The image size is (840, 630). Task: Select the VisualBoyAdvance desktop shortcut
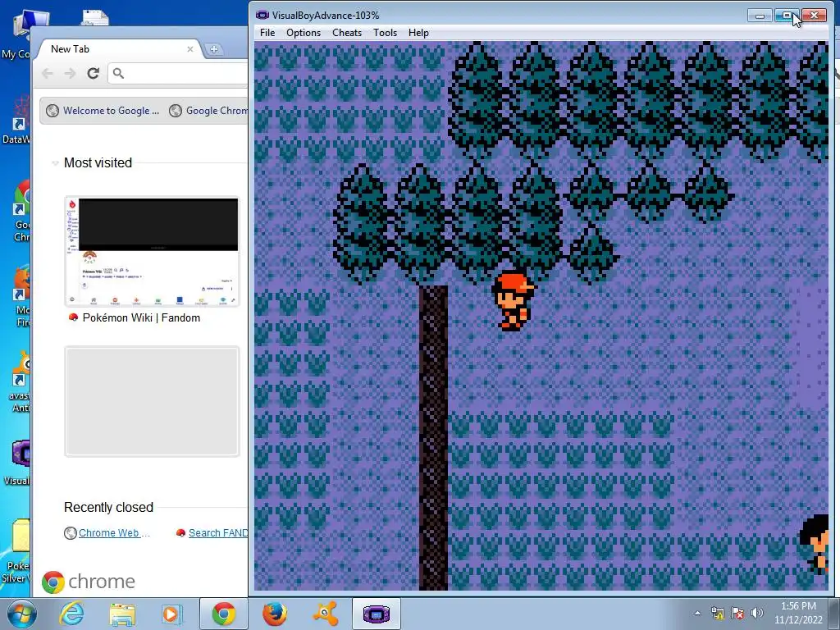(16, 462)
